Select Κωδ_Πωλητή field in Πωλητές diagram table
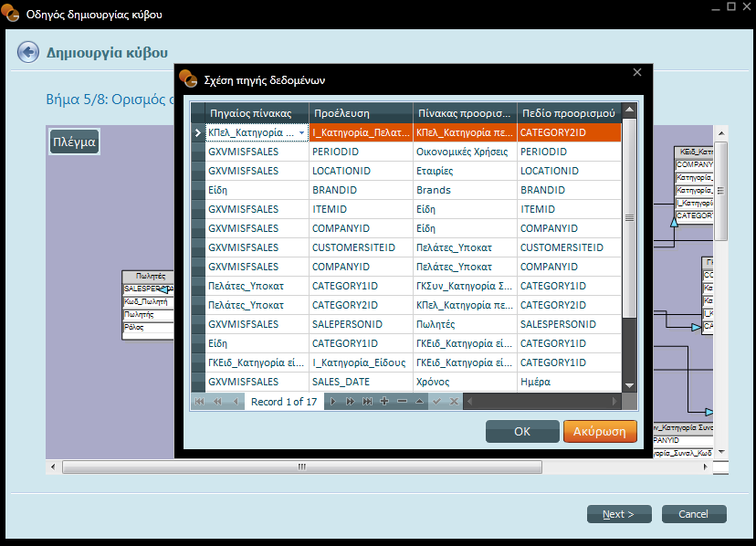756x546 pixels. pos(148,302)
